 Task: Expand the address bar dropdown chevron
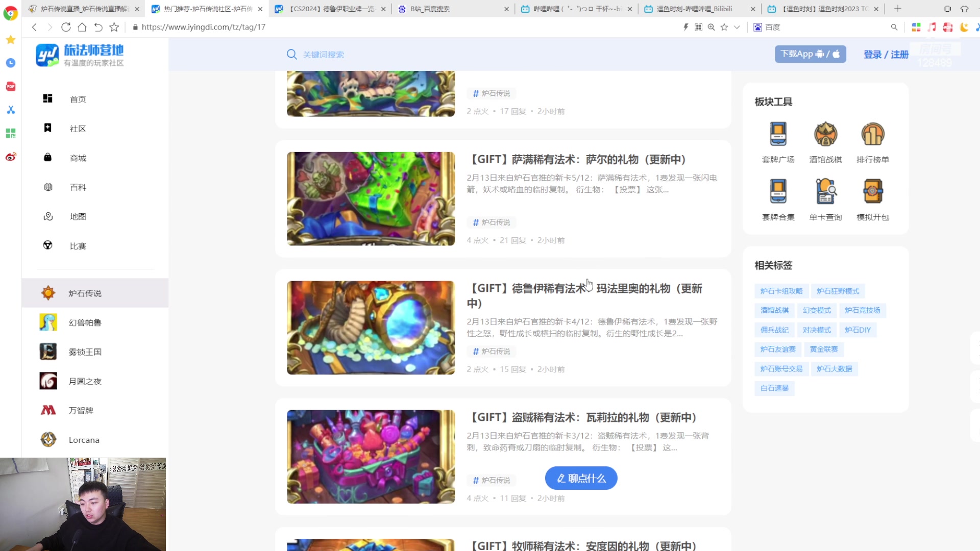737,27
